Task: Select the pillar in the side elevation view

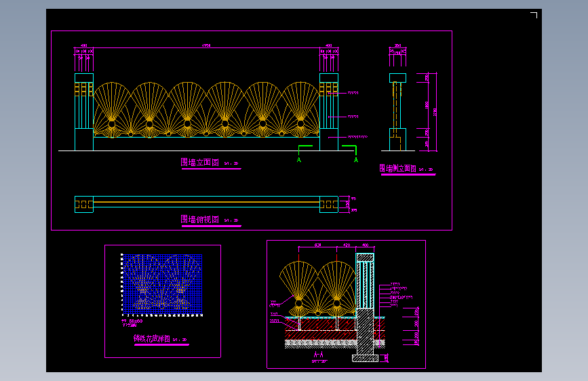Action: click(397, 112)
